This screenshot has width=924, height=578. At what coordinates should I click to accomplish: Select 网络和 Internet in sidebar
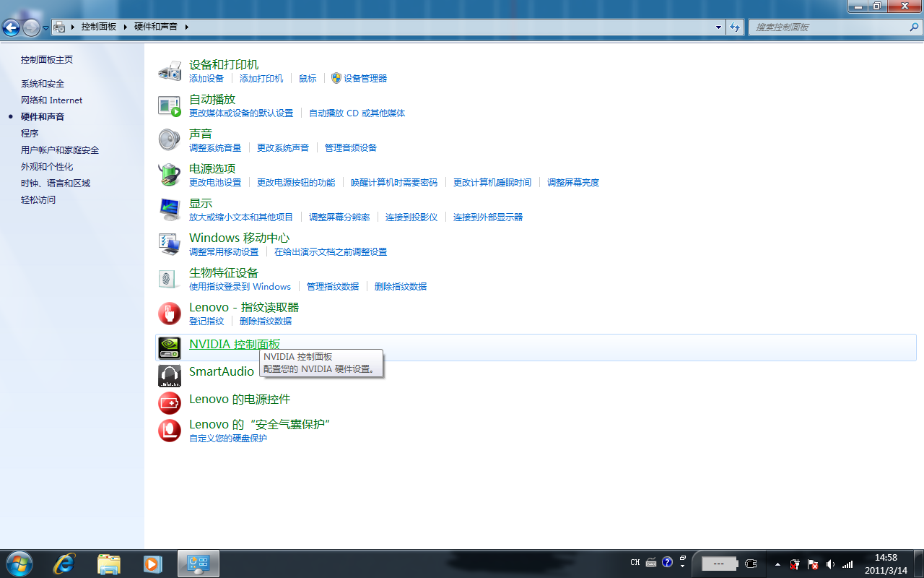(52, 100)
